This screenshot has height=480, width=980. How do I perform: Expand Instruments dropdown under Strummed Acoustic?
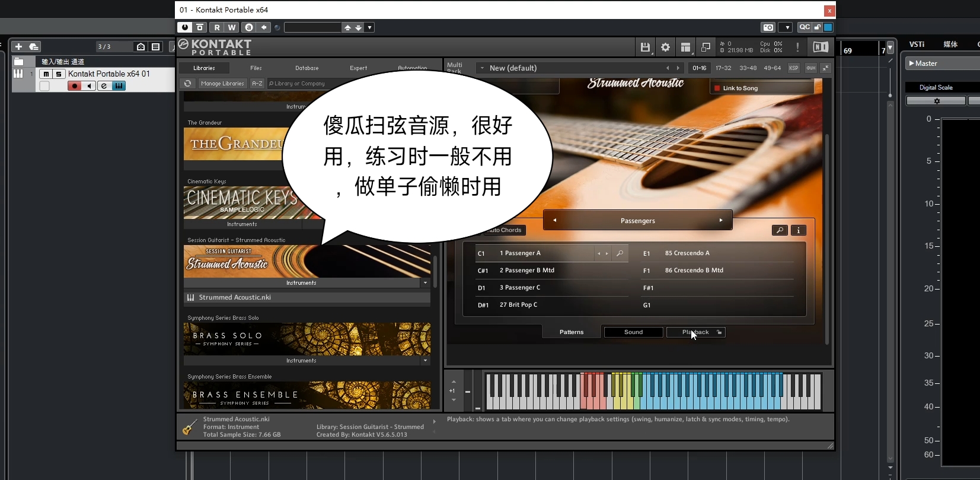click(425, 283)
